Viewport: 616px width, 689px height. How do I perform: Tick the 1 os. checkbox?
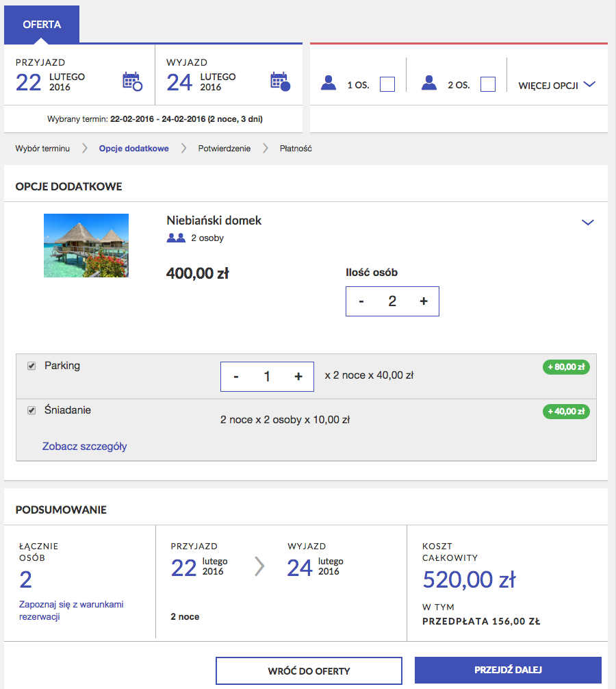pyautogui.click(x=387, y=84)
